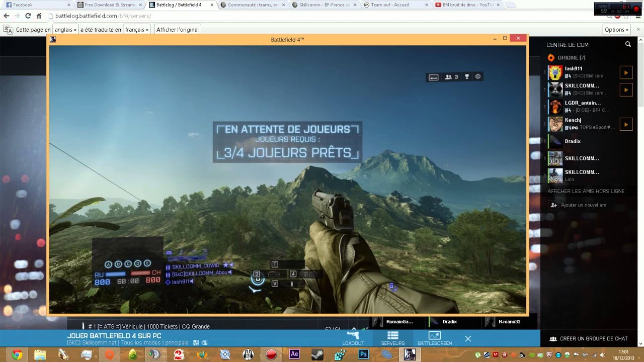The height and width of the screenshot is (362, 644).
Task: Join lash911's game with play arrow
Action: (626, 73)
